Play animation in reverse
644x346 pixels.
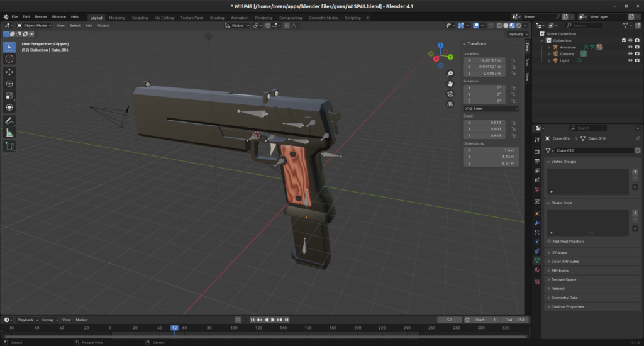coord(266,320)
